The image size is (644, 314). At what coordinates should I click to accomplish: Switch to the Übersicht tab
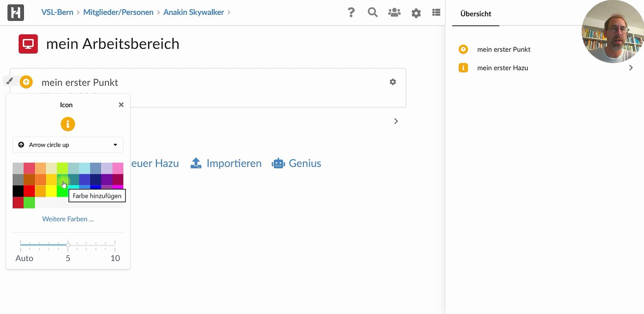pos(475,14)
